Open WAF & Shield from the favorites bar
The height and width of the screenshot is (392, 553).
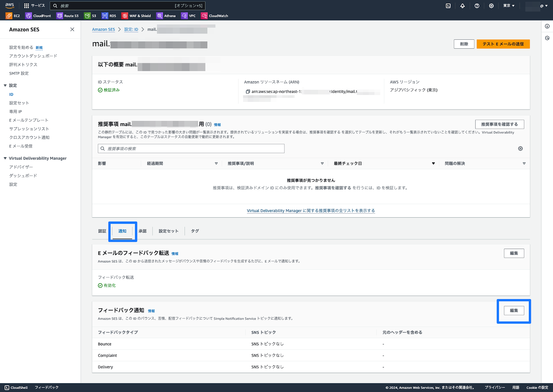[x=136, y=16]
